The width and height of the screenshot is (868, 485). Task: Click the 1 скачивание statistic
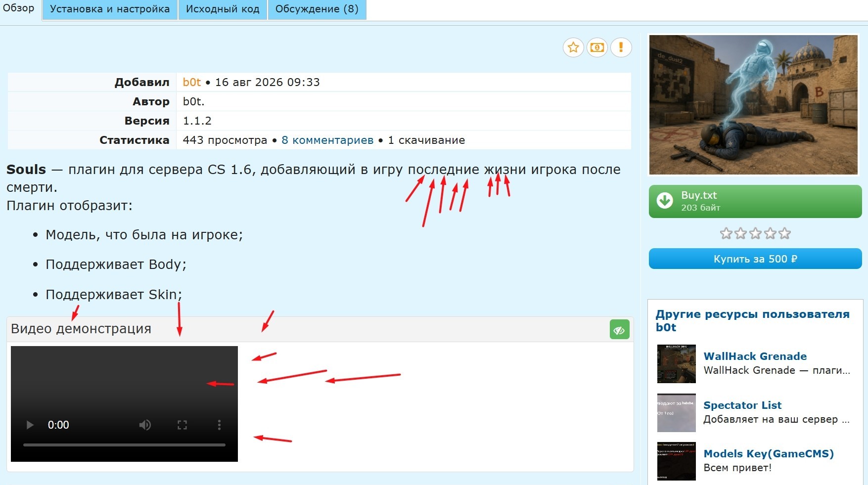coord(426,140)
